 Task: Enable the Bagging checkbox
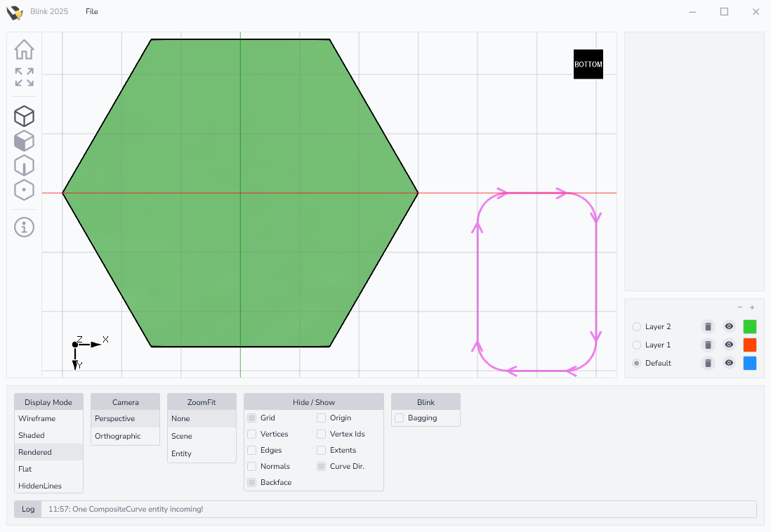(399, 418)
